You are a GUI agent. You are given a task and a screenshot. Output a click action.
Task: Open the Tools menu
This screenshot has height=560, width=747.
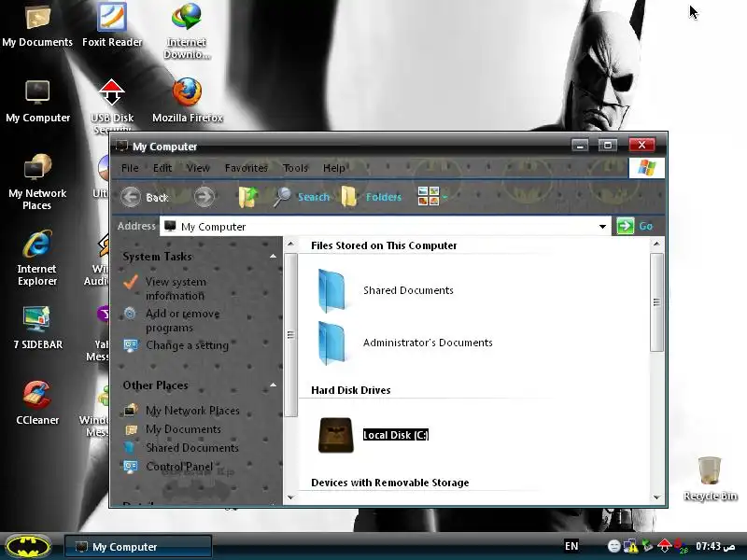coord(295,168)
